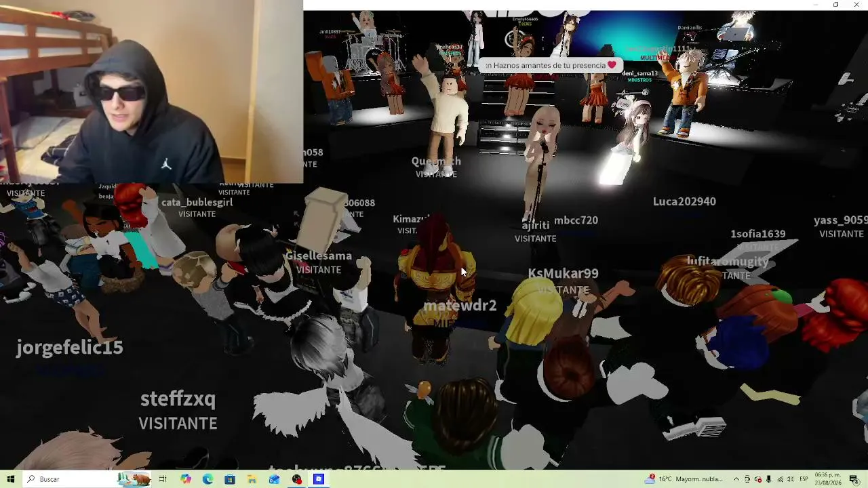Click the stage player label 'deni_sama13'
868x488 pixels.
639,73
